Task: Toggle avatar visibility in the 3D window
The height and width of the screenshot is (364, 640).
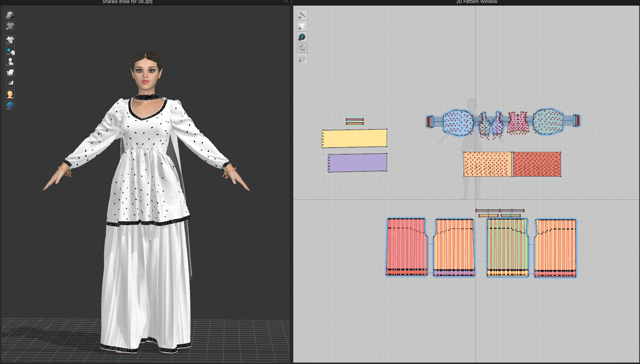Action: tap(10, 61)
